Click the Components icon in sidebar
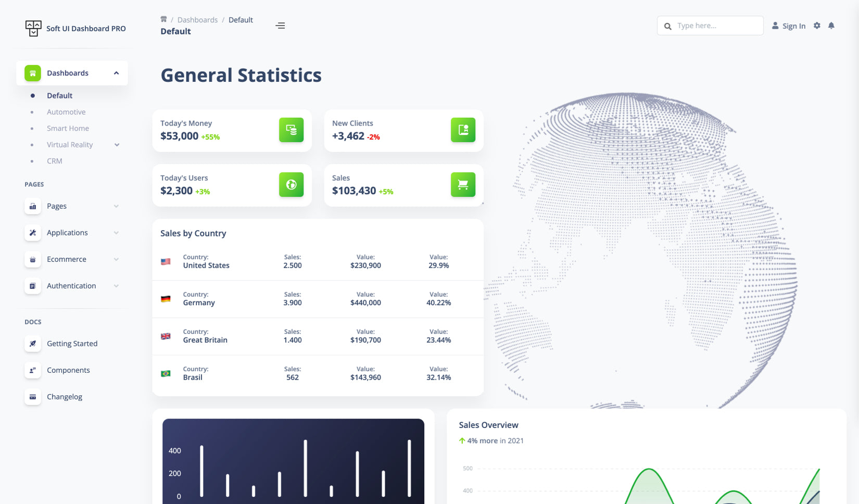Image resolution: width=859 pixels, height=504 pixels. coord(33,370)
